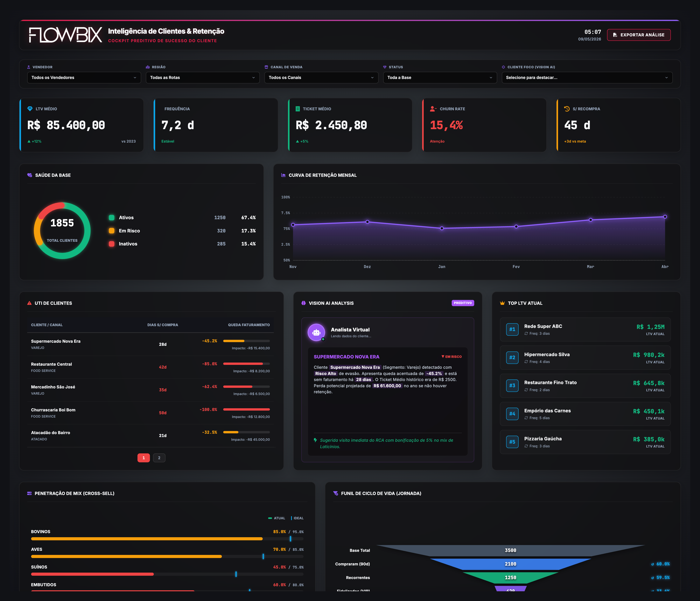Click the LTV Médio diamond icon
Viewport: 700px width, 601px height.
point(30,109)
